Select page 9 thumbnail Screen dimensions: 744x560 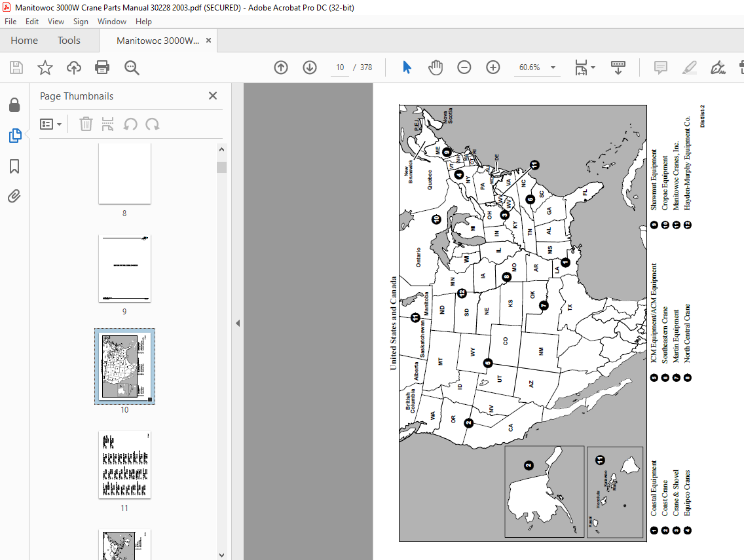tap(124, 268)
